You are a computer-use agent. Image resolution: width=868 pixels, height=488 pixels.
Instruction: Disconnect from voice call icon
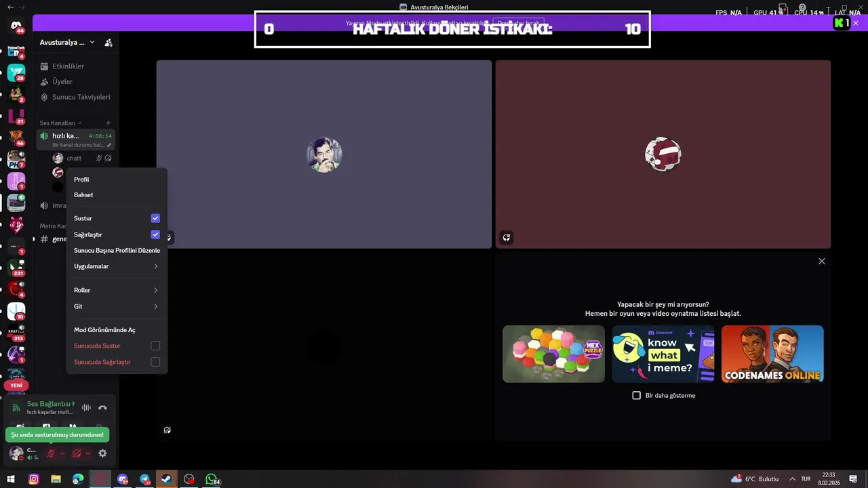click(102, 407)
